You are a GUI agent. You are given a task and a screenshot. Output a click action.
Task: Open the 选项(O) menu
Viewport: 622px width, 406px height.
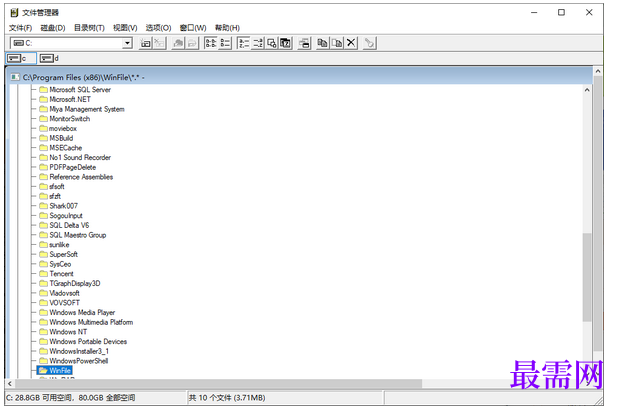[158, 28]
